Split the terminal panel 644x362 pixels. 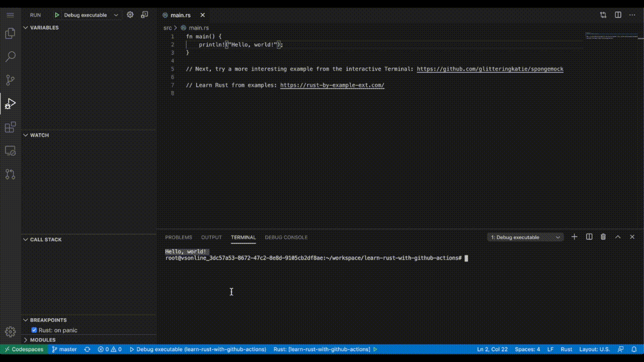click(x=589, y=237)
